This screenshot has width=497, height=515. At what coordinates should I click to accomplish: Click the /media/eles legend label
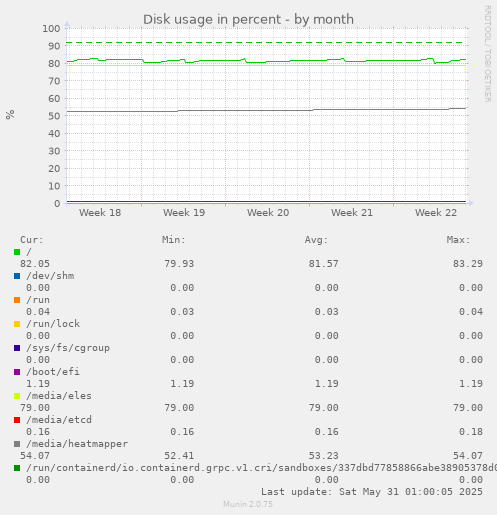[59, 396]
